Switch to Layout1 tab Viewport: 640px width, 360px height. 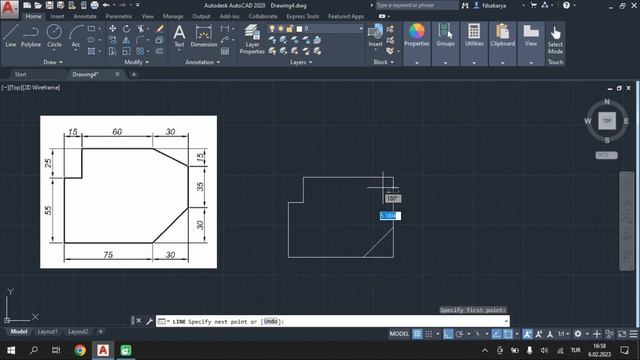[x=47, y=331]
